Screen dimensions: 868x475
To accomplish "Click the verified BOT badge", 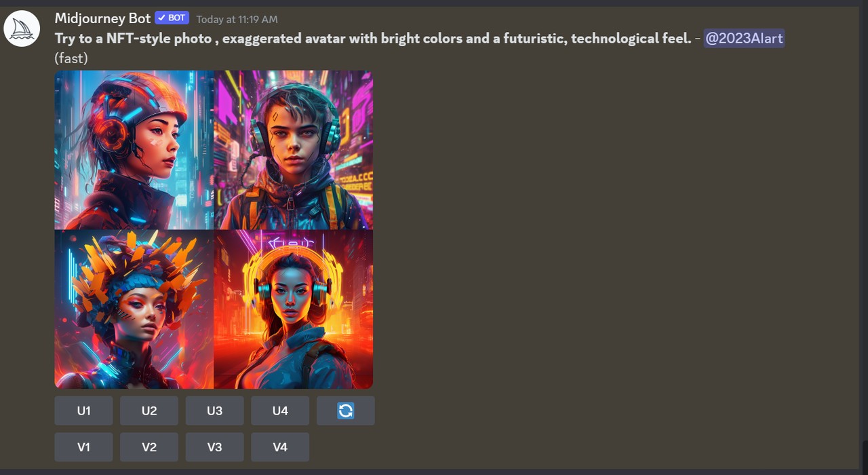I will click(x=172, y=18).
